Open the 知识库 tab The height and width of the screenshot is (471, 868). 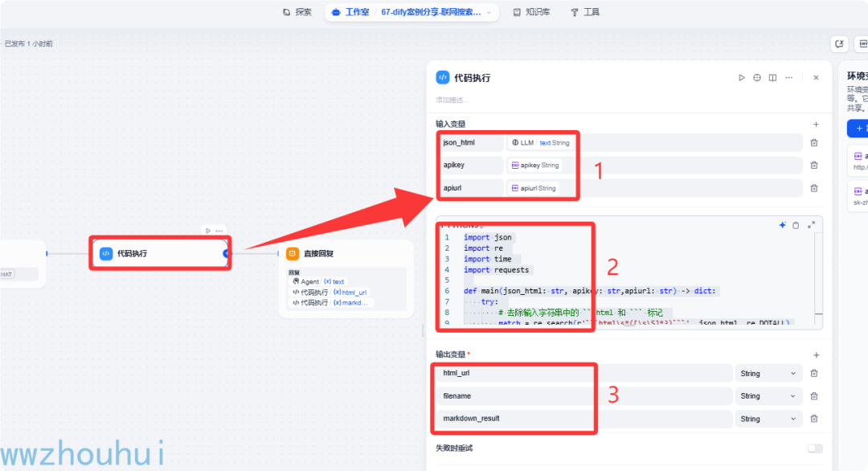pyautogui.click(x=531, y=12)
